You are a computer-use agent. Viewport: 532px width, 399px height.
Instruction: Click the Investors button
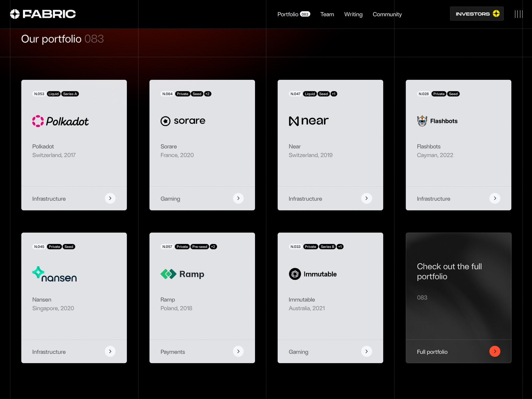pyautogui.click(x=476, y=14)
